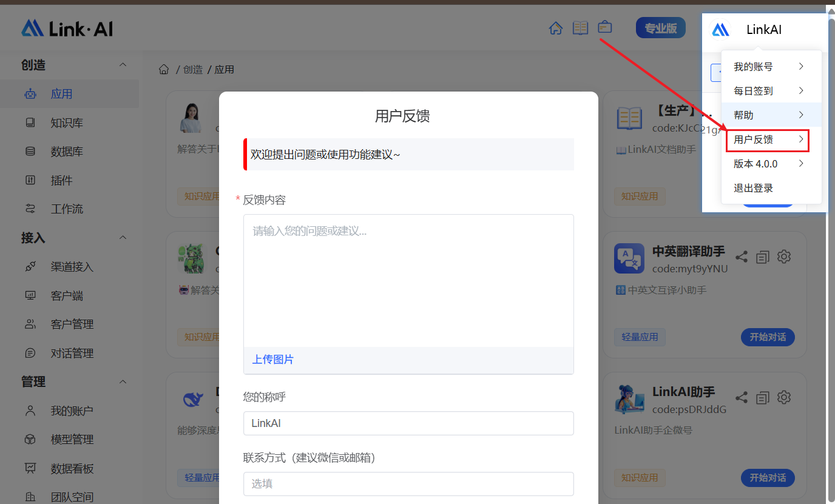Choose 退出登录 in the dropdown menu
The image size is (835, 504).
[753, 188]
